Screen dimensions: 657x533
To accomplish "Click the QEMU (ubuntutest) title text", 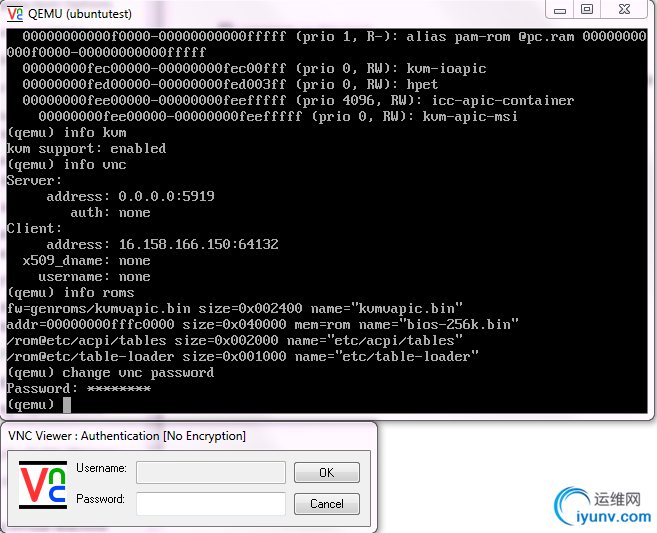I will 80,14.
